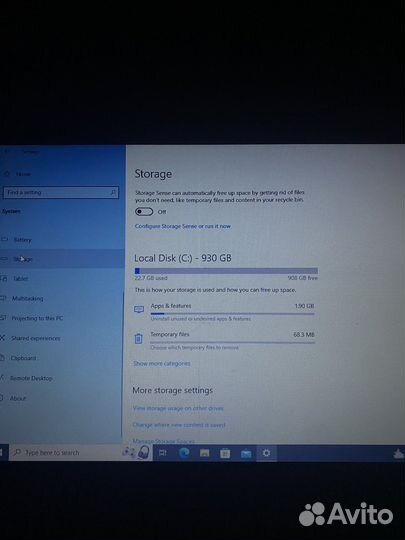Click the Local Disk (C:) usage bar
The height and width of the screenshot is (540, 405).
226,271
